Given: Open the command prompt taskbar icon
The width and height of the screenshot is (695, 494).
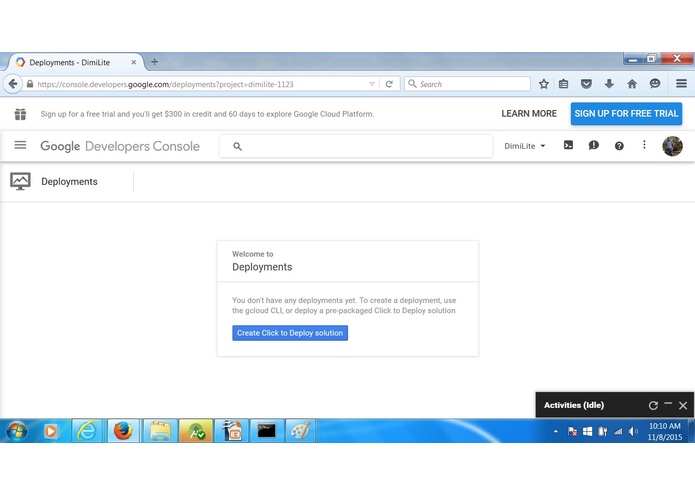Looking at the screenshot, I should click(266, 431).
